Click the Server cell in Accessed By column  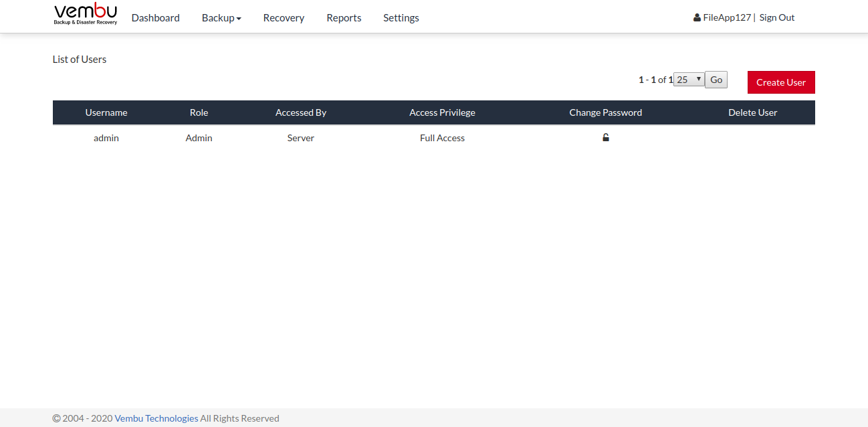(x=301, y=138)
